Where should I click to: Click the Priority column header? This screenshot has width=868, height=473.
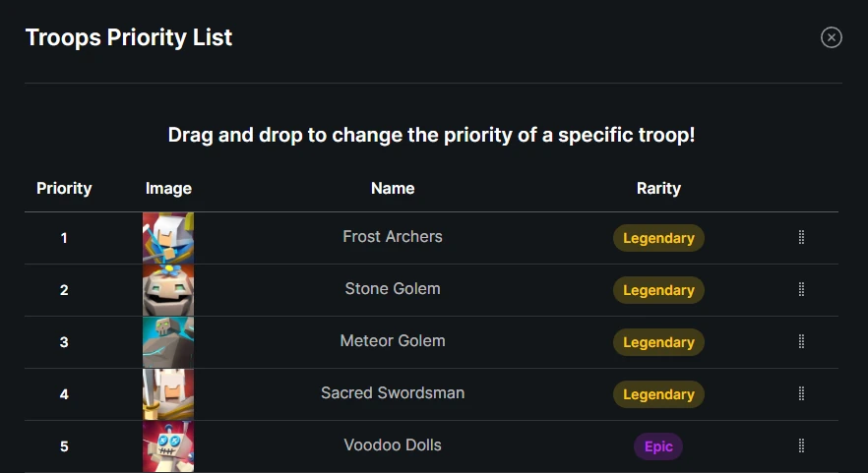coord(64,188)
